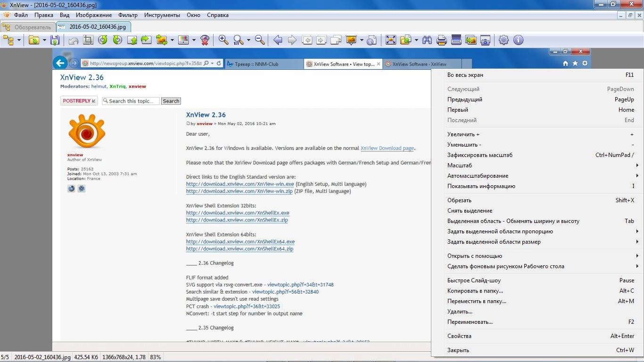The width and height of the screenshot is (644, 362).
Task: Open the color adjust icon
Action: click(x=183, y=41)
